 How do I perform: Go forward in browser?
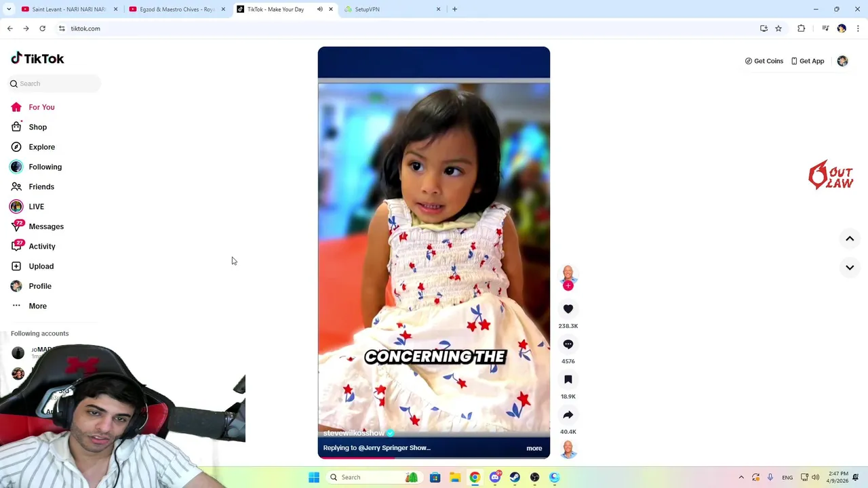pyautogui.click(x=26, y=28)
